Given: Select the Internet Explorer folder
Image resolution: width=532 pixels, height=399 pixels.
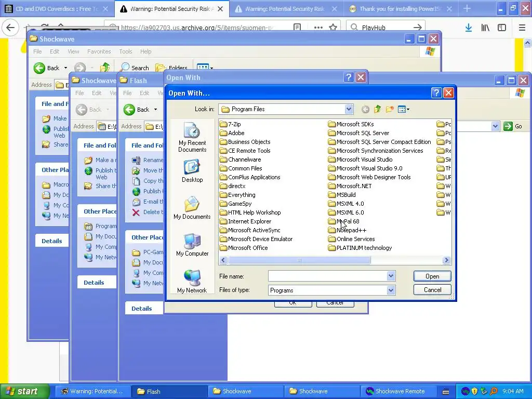Looking at the screenshot, I should coord(246,221).
